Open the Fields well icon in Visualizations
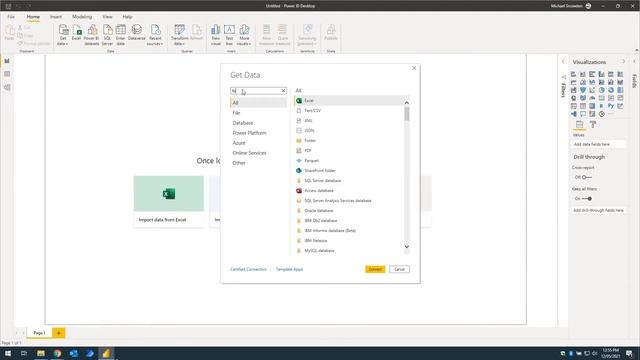This screenshot has width=640, height=360. (x=579, y=124)
